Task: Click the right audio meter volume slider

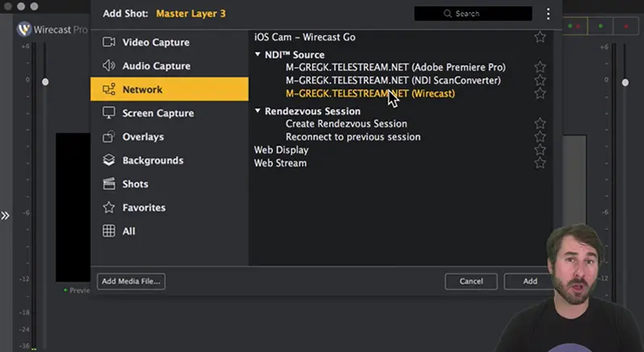Action: [x=625, y=82]
